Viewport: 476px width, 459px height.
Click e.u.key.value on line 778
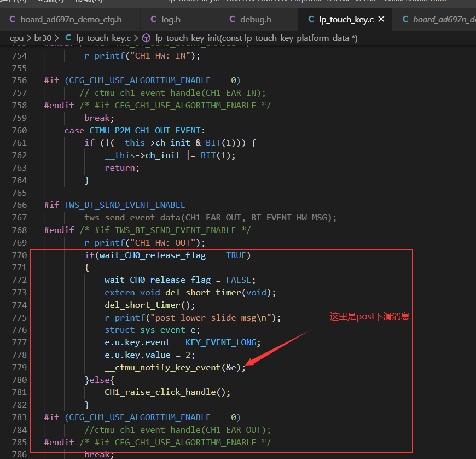point(137,355)
